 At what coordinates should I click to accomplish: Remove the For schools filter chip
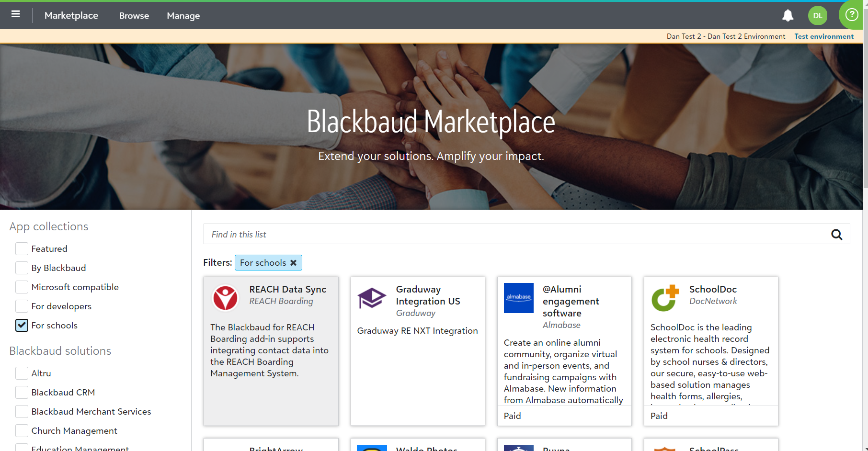294,263
